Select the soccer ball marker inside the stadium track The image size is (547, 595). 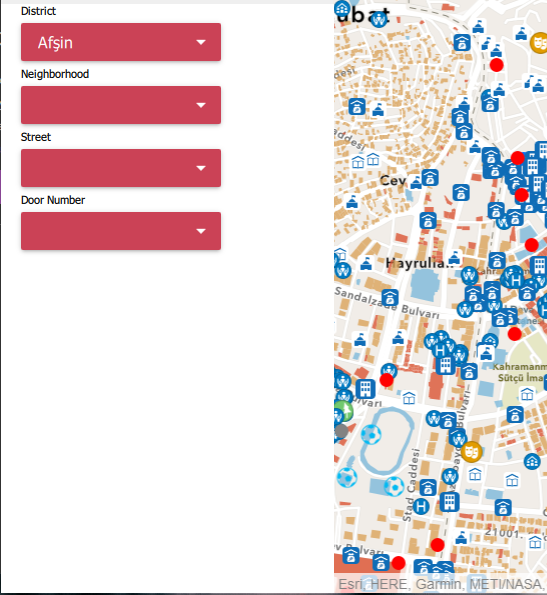371,434
